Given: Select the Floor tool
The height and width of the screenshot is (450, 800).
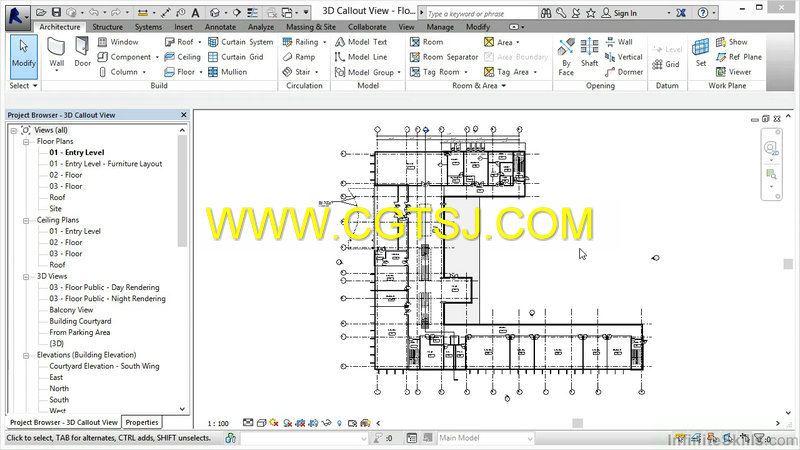Looking at the screenshot, I should 180,72.
